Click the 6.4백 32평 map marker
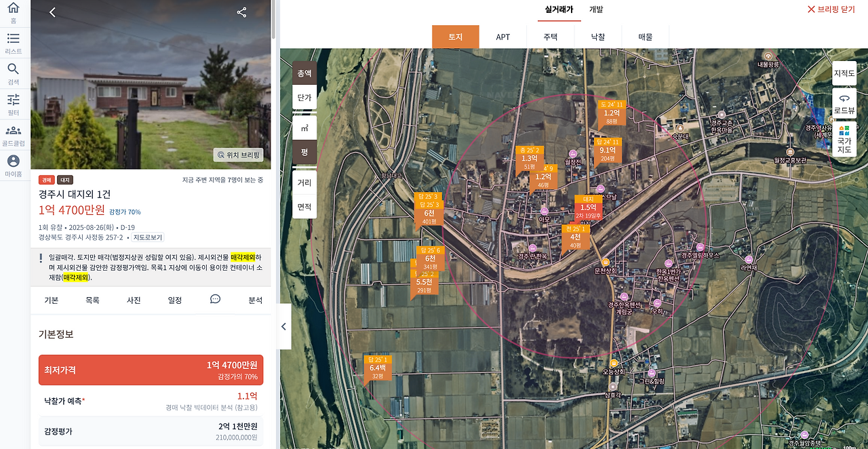The height and width of the screenshot is (449, 868). pos(377,368)
